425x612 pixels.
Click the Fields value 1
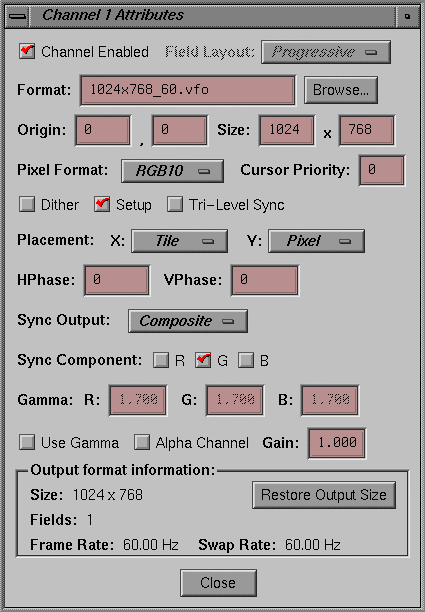(90, 520)
